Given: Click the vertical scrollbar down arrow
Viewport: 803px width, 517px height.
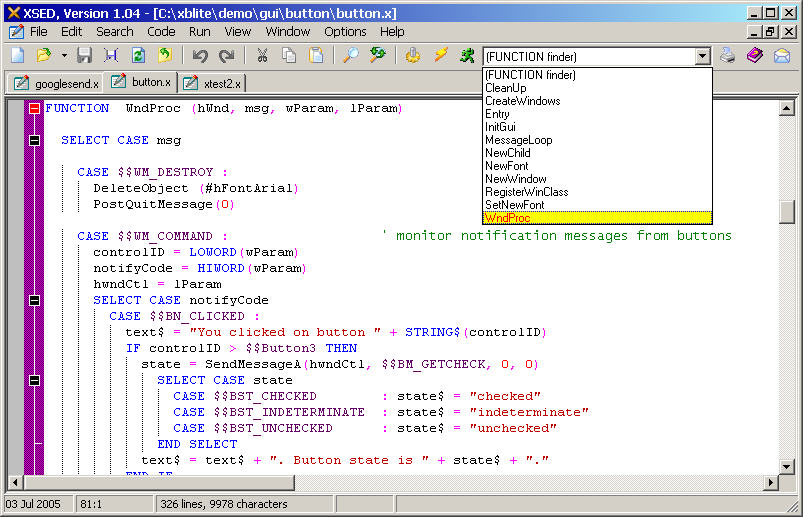Looking at the screenshot, I should [x=787, y=466].
